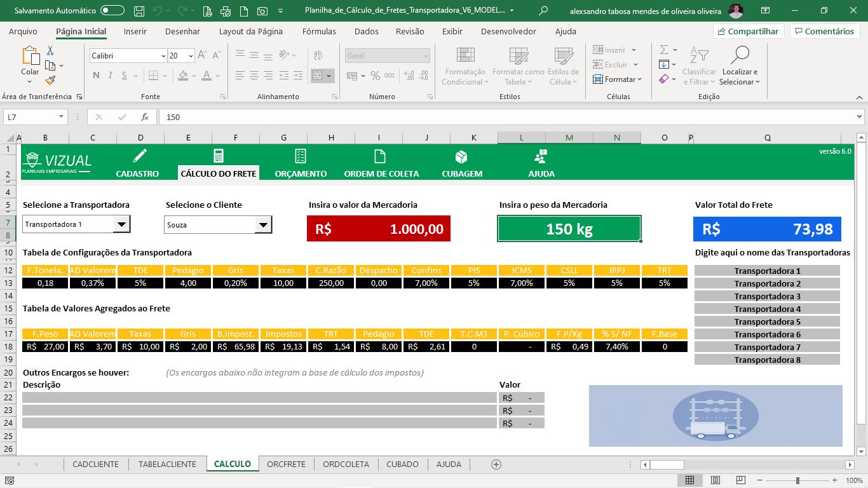Select the ORCFRETE sheet tab

click(x=286, y=464)
